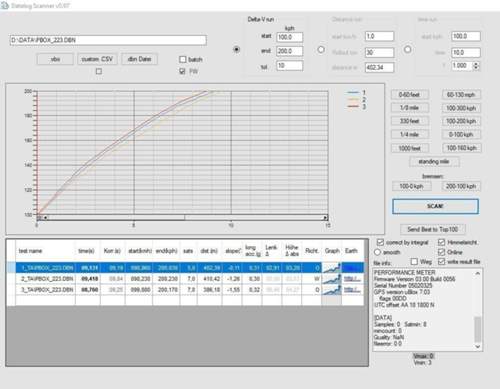Click the SCAN button
The image size is (500, 389).
pos(435,206)
